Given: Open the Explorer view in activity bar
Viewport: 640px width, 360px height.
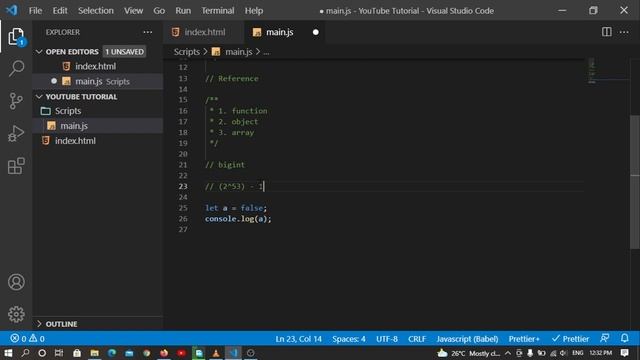Looking at the screenshot, I should click(x=16, y=37).
